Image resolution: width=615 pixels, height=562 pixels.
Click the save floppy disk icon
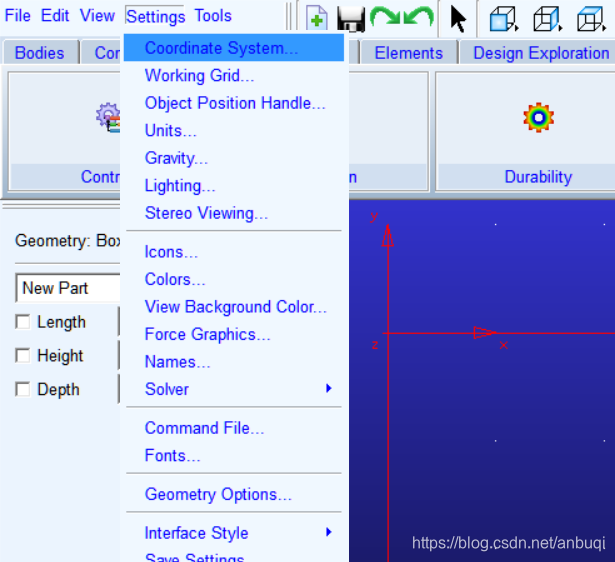point(351,19)
